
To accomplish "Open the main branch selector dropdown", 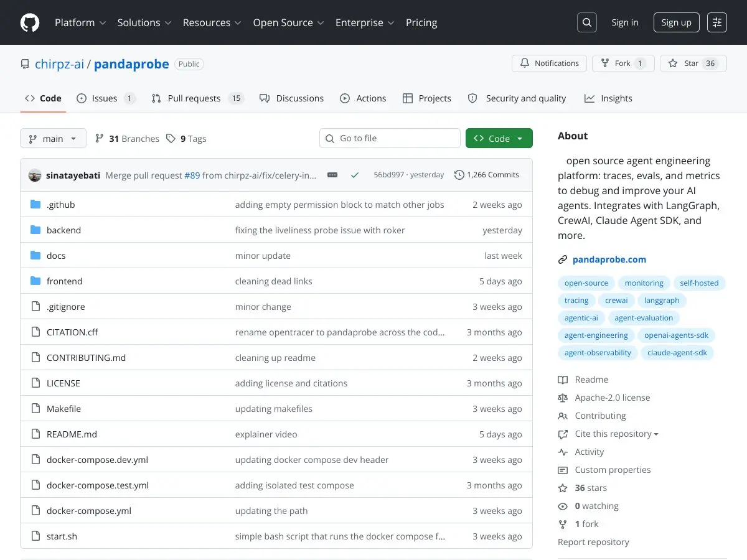I will (53, 139).
